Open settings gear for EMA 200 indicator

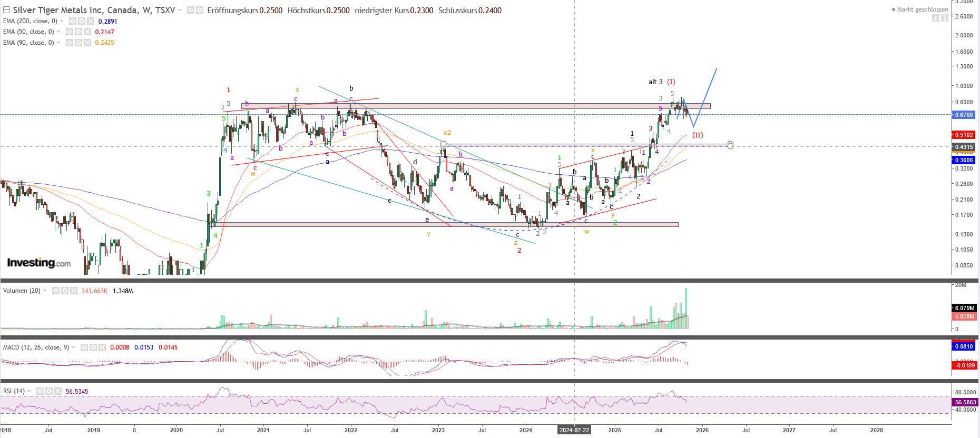[82, 21]
